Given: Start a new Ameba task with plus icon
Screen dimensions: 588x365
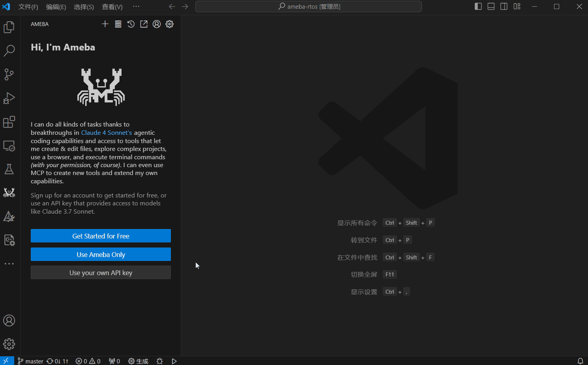Looking at the screenshot, I should (105, 24).
